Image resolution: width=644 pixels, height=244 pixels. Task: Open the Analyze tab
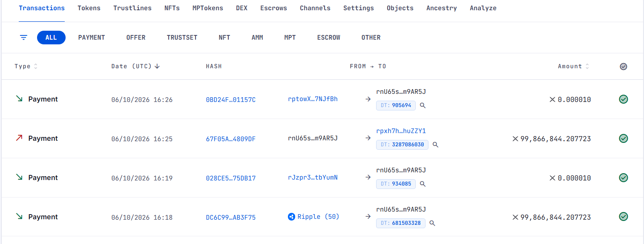[x=483, y=8]
